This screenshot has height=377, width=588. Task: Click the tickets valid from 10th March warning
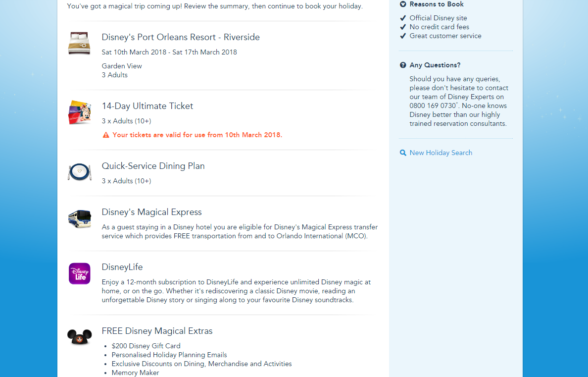pos(197,135)
